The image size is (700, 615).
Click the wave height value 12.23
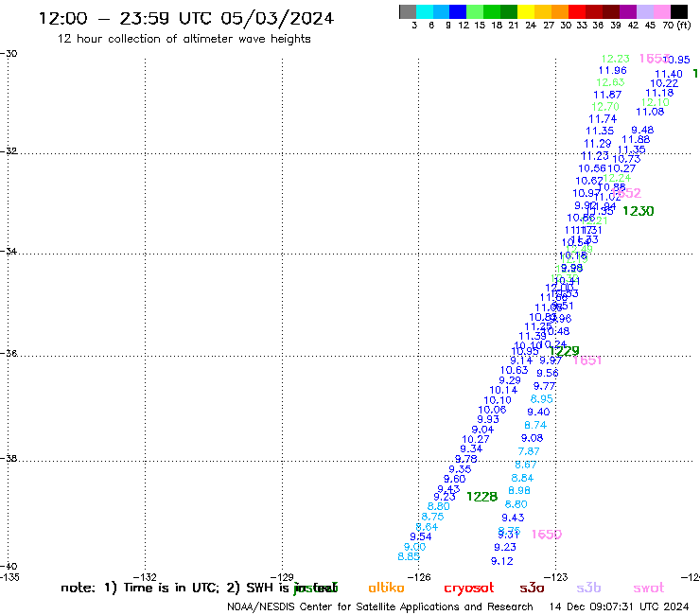coord(615,59)
